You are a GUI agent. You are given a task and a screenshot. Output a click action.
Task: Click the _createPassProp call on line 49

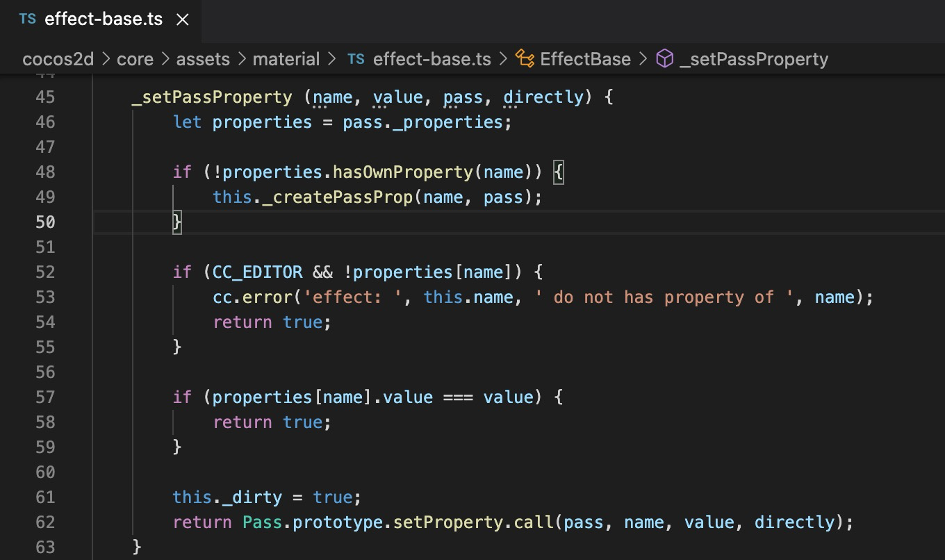click(338, 197)
